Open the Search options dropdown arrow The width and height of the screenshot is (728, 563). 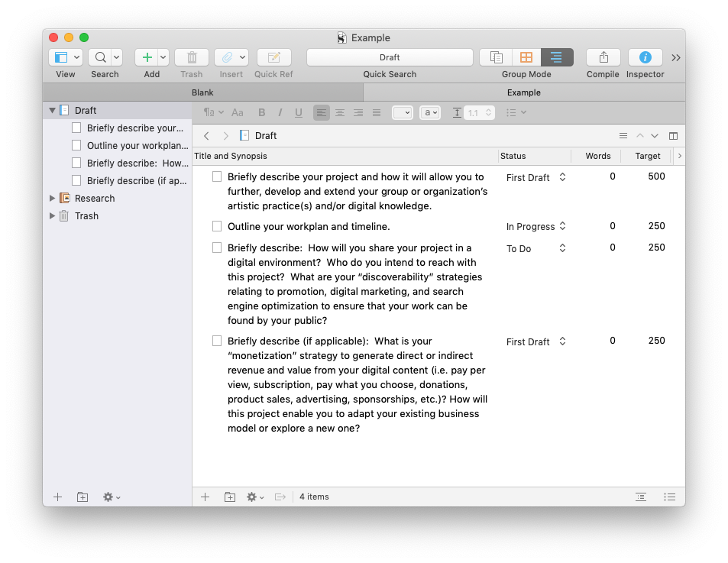click(117, 57)
